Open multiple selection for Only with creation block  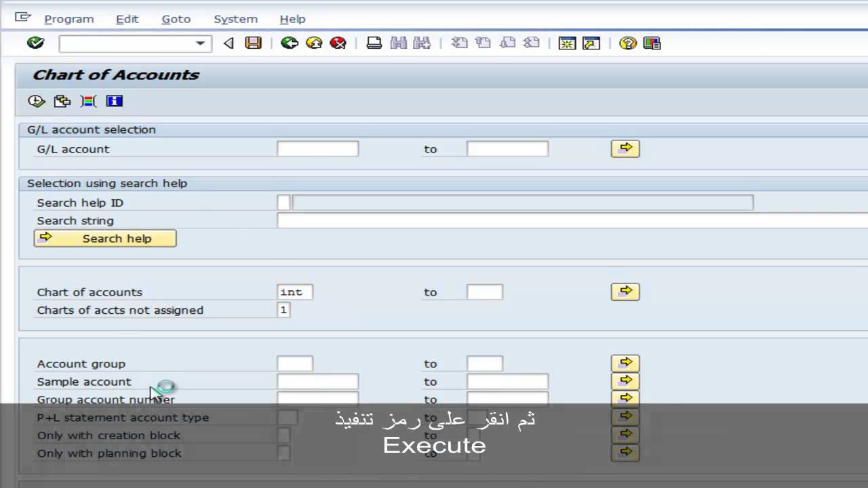625,434
